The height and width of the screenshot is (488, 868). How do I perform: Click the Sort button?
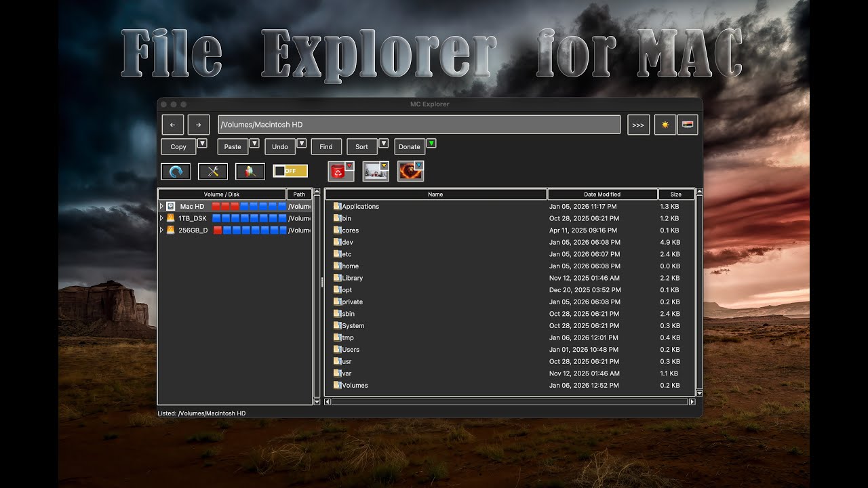(x=362, y=146)
